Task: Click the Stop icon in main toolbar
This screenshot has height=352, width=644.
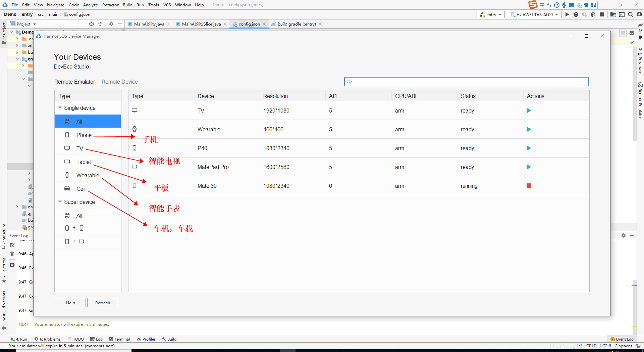Action: (x=602, y=14)
